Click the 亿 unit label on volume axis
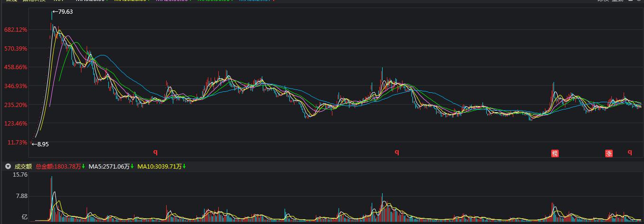The image size is (644, 224). [24, 217]
